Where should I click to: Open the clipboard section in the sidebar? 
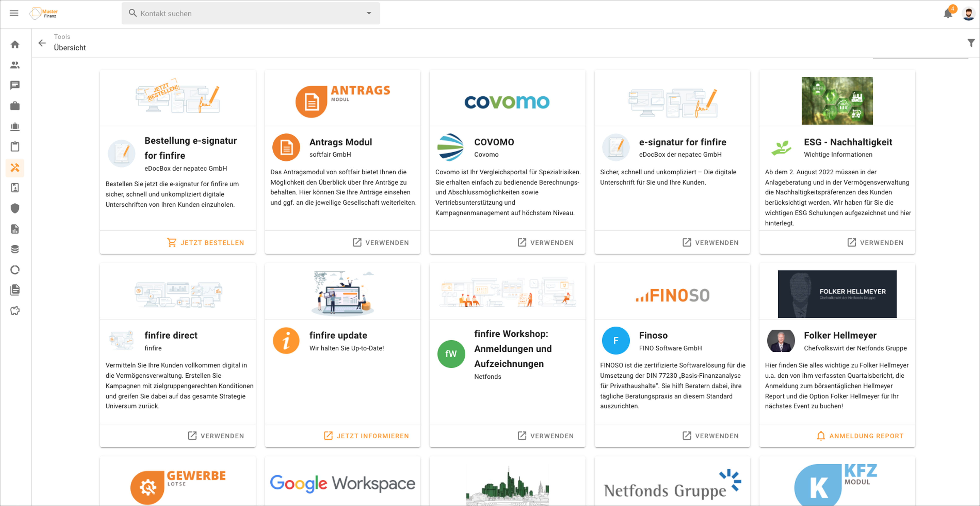point(15,147)
